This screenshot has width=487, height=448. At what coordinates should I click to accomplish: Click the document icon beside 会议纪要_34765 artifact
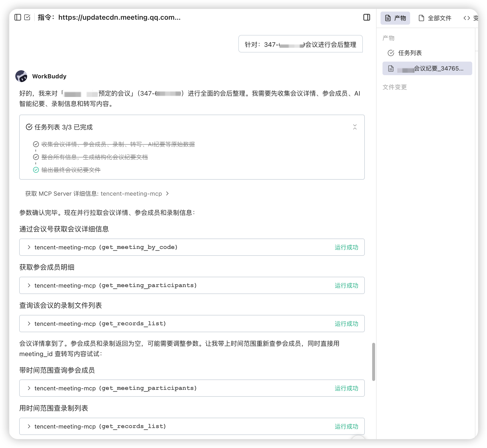tap(391, 69)
